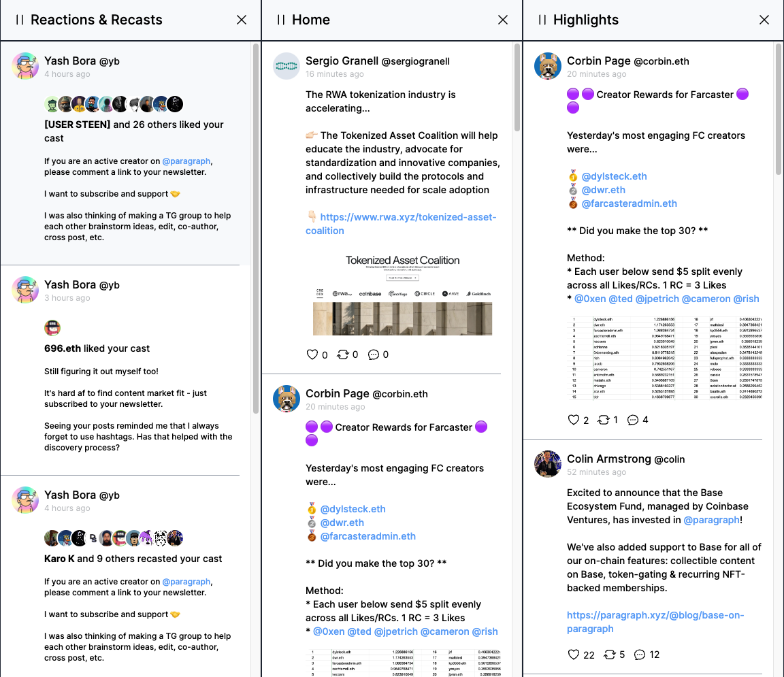Click the Highlights column scrollbar
Image resolution: width=784 pixels, height=677 pixels.
tap(778, 109)
